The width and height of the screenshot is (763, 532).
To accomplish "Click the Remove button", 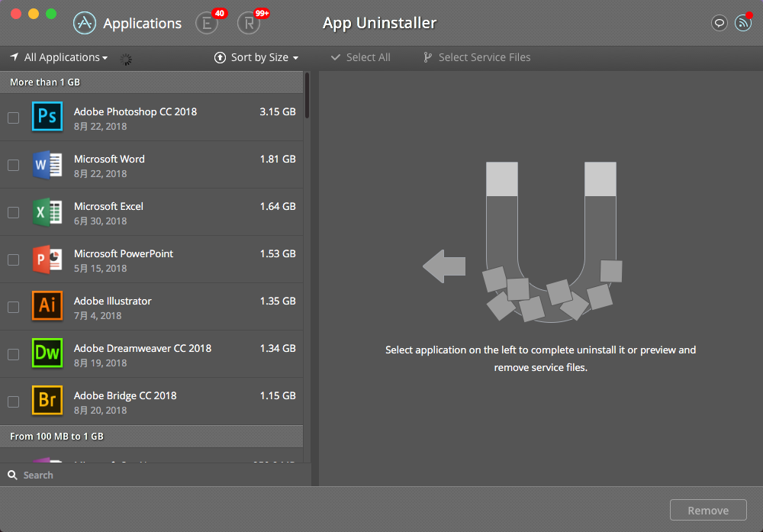I will [x=708, y=510].
